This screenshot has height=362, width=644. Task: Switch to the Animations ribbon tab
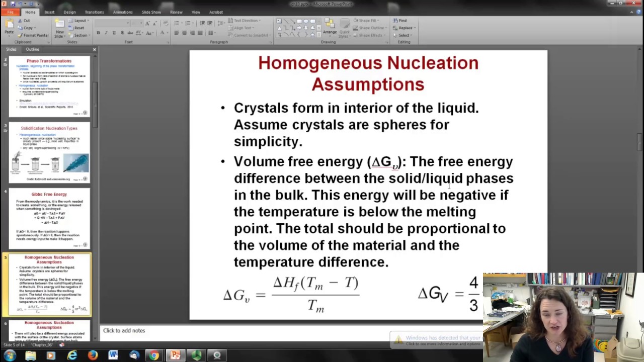pyautogui.click(x=123, y=12)
